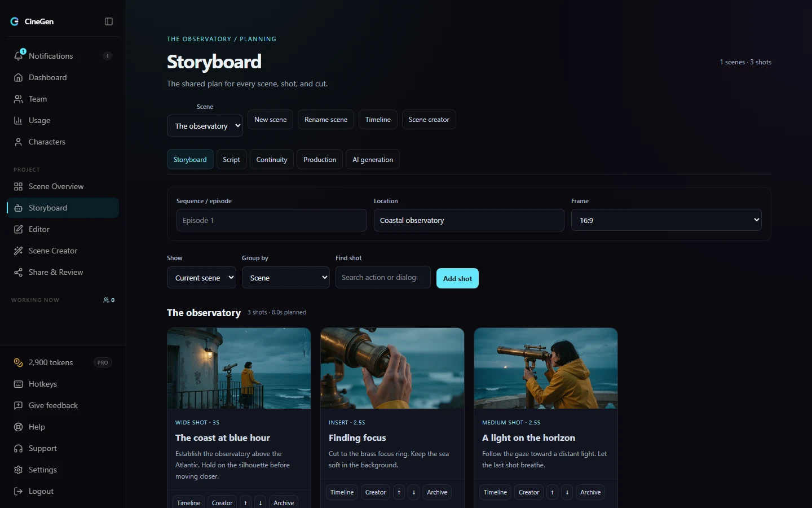Select the Storyboard tab
The height and width of the screenshot is (508, 812).
click(x=190, y=160)
